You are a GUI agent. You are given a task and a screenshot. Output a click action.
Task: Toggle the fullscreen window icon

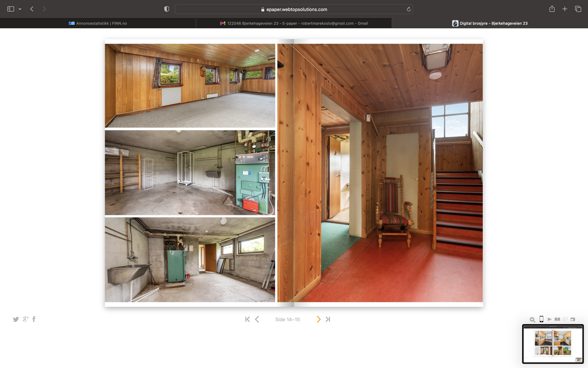point(573,319)
